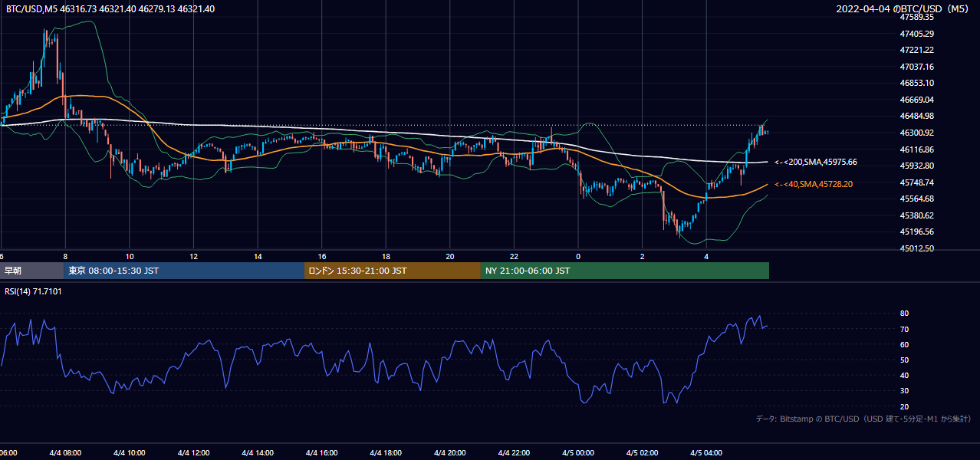The height and width of the screenshot is (460, 980).
Task: Click hour label 4 under price chart
Action: (707, 257)
